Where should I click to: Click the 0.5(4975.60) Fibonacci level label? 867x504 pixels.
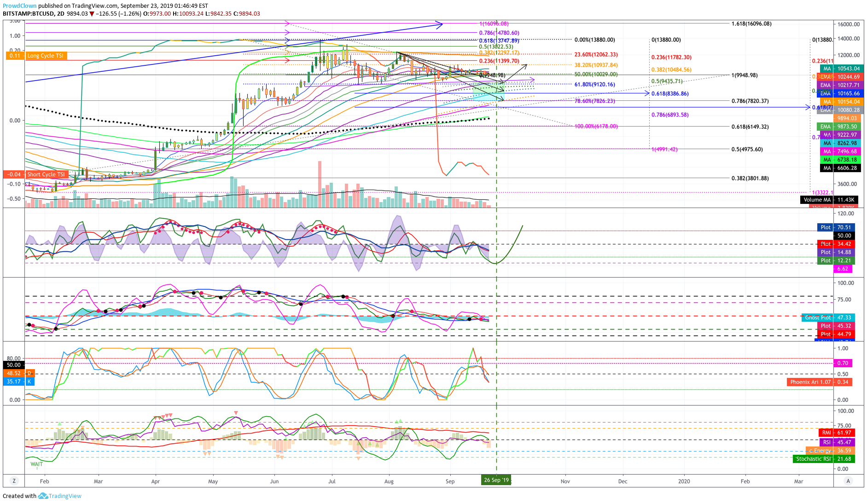click(x=747, y=149)
